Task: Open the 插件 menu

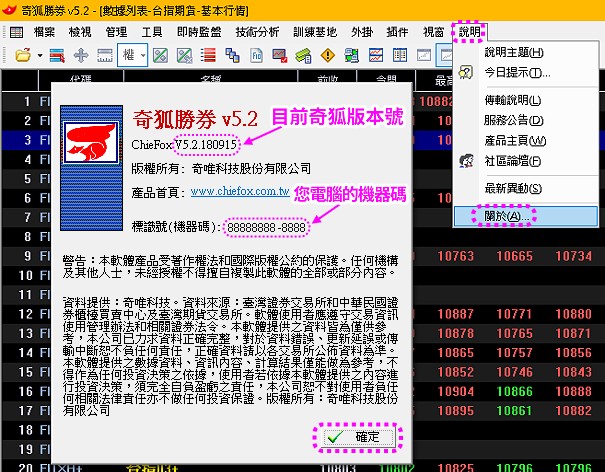Action: coord(397,32)
